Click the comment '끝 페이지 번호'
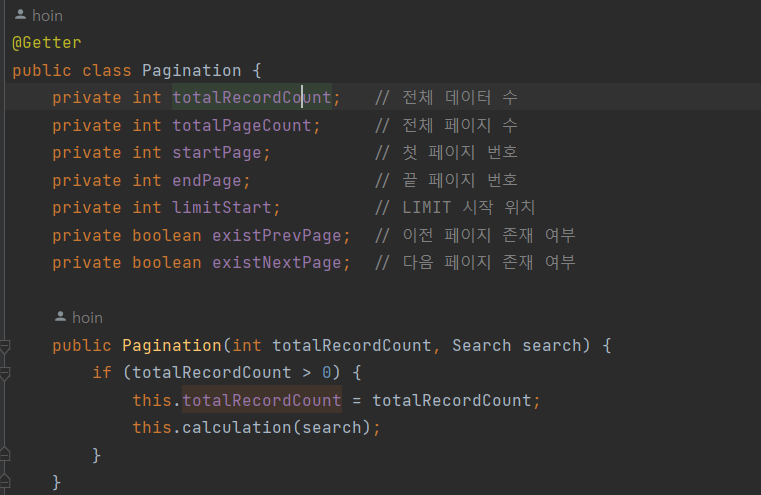The image size is (761, 495). click(446, 181)
